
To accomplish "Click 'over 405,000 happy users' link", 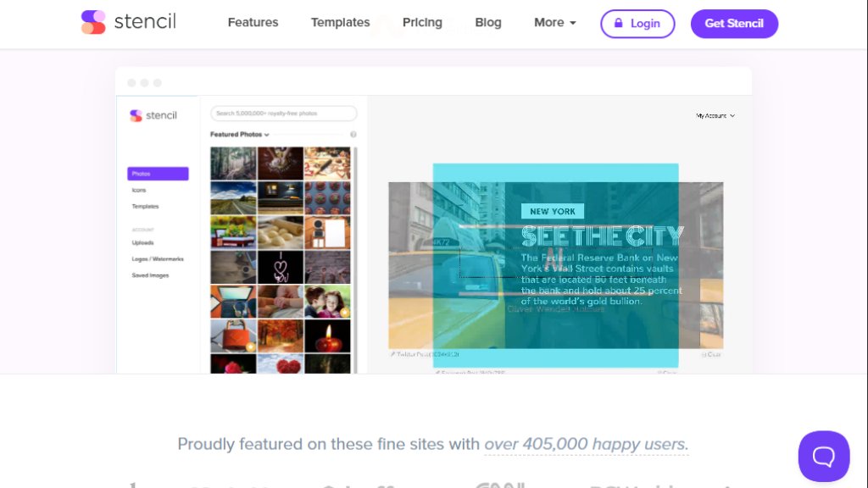I will point(587,444).
